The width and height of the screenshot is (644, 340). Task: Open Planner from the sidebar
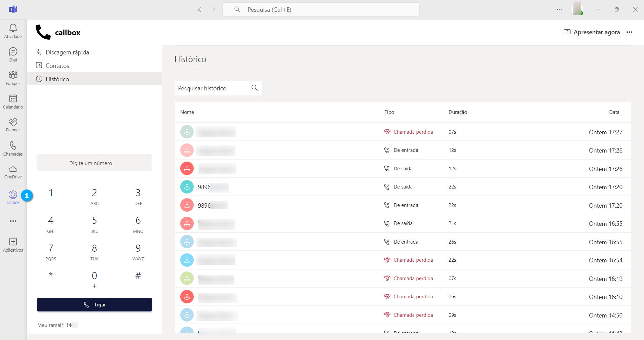point(13,125)
